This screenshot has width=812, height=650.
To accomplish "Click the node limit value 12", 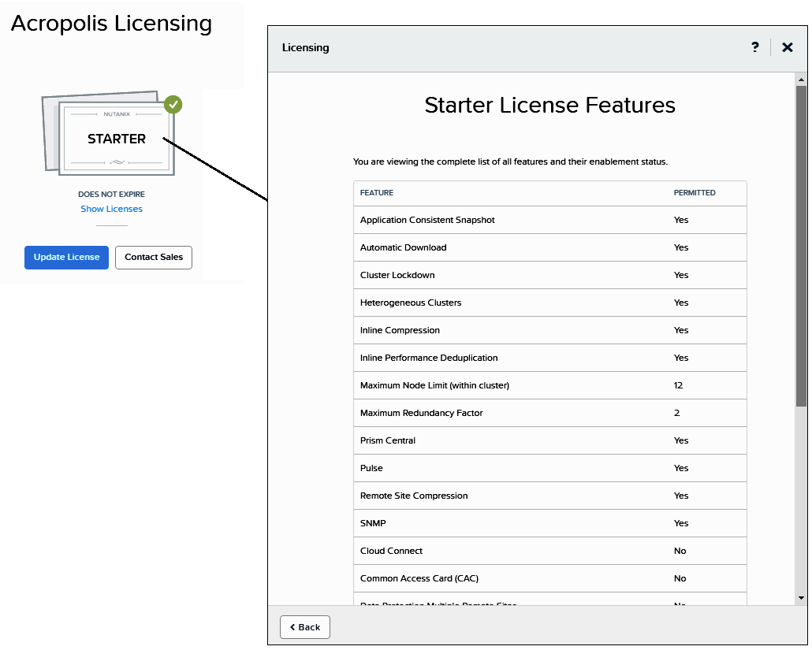I will 679,385.
